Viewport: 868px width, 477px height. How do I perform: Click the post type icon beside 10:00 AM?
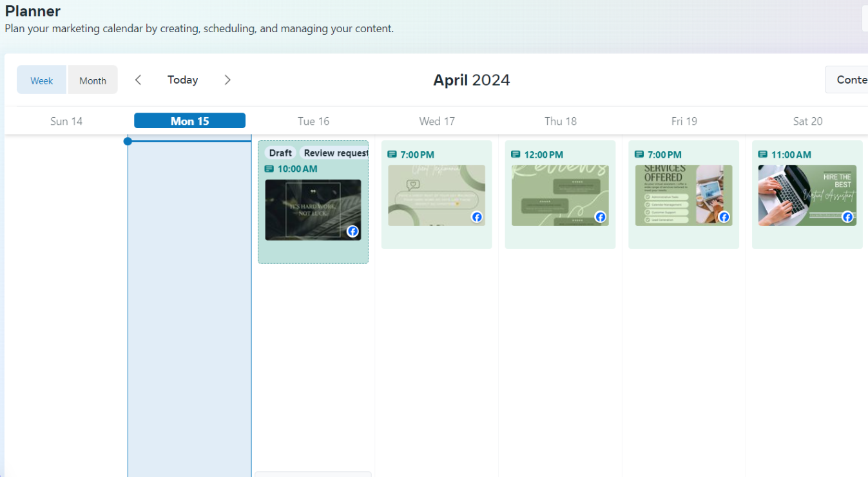pyautogui.click(x=269, y=169)
